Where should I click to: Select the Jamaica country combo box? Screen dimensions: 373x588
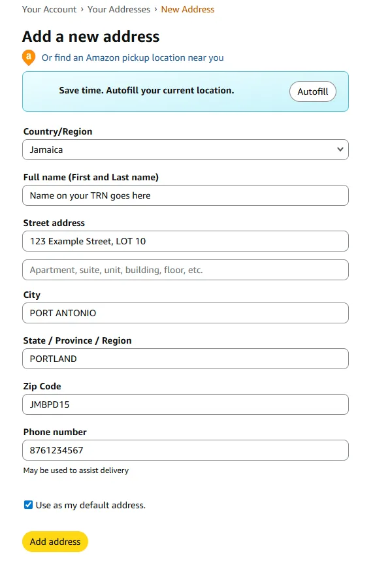185,150
